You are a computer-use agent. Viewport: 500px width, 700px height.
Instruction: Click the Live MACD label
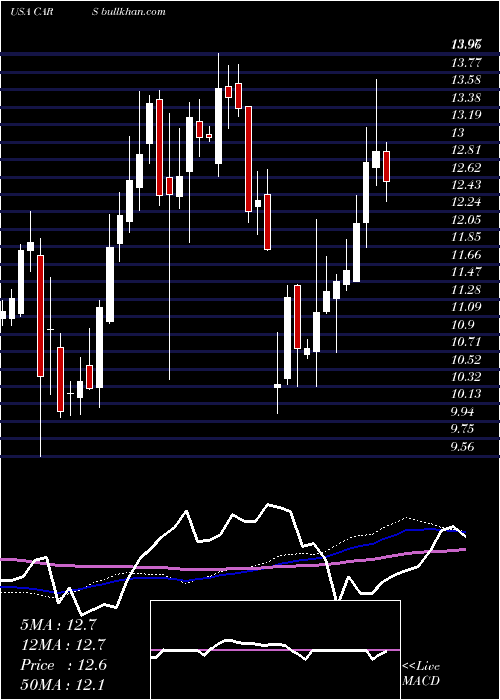tap(421, 674)
